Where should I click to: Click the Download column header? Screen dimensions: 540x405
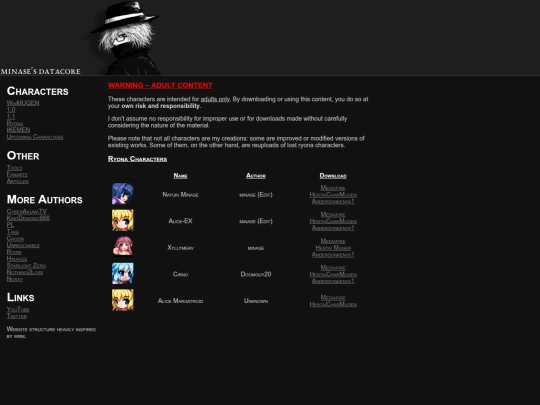click(333, 176)
